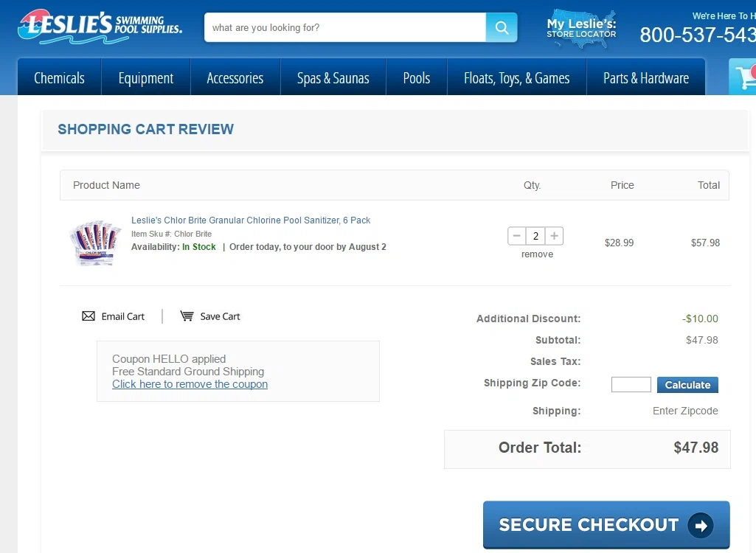Open the Chlor Brite Granular Chlorine product link
756x553 pixels.
click(x=251, y=220)
